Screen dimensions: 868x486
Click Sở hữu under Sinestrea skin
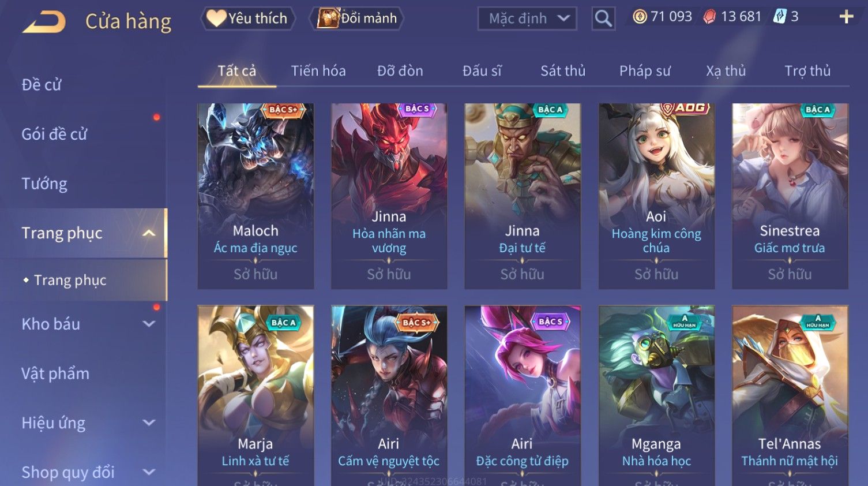(x=790, y=274)
